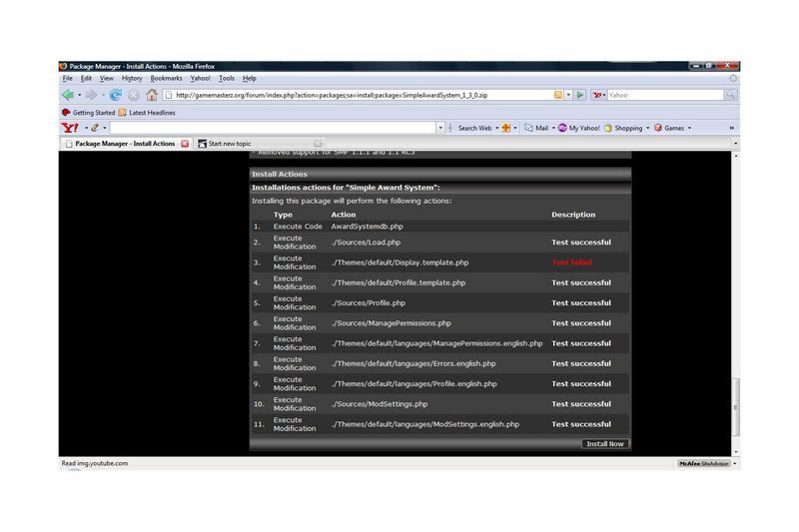Viewport: 799px width, 532px height.
Task: Reload the page with the Refresh icon
Action: [116, 95]
